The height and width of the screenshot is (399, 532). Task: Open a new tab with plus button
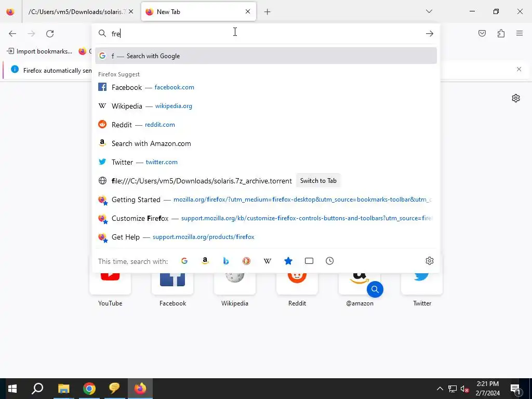pyautogui.click(x=268, y=12)
